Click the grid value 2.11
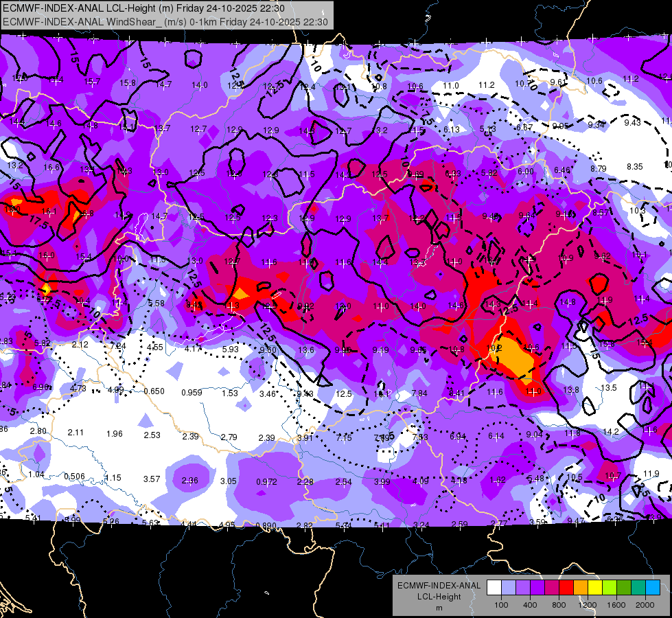This screenshot has width=672, height=618. click(x=76, y=433)
